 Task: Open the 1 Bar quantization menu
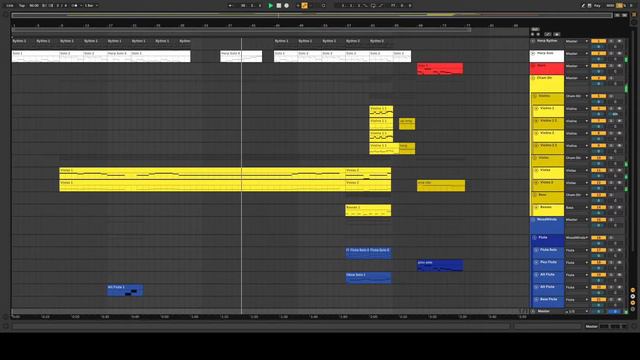point(91,6)
